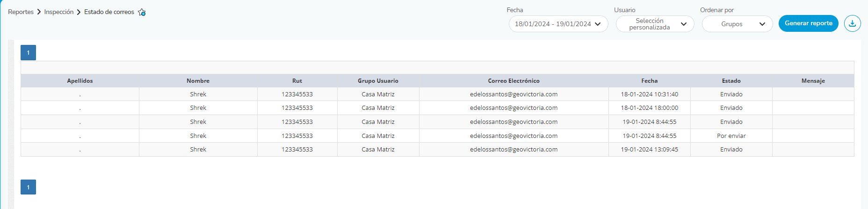The width and height of the screenshot is (868, 209).
Task: Click page 1 button above the table
Action: pyautogui.click(x=28, y=53)
